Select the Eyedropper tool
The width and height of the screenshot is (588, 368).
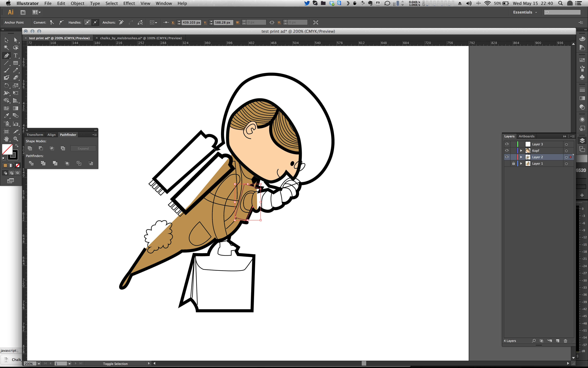(6, 116)
